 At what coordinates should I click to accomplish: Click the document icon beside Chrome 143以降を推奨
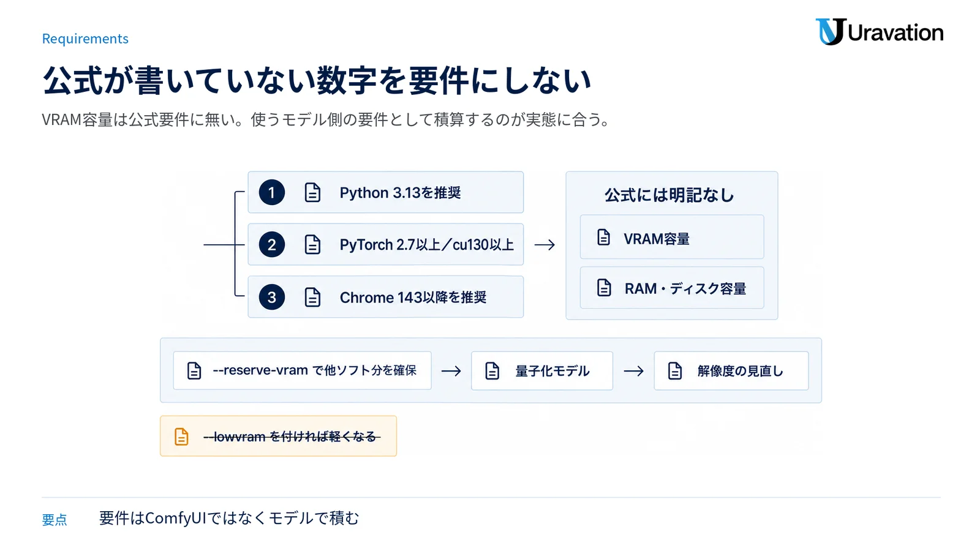tap(312, 297)
